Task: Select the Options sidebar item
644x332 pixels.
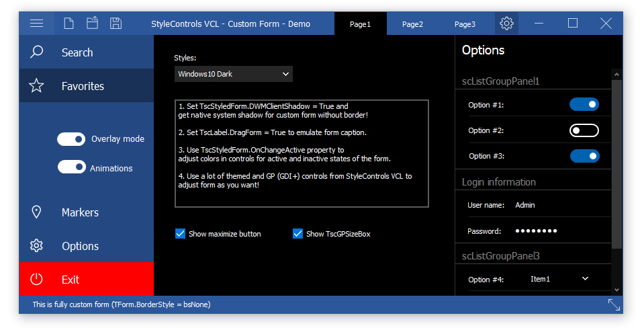Action: 86,246
